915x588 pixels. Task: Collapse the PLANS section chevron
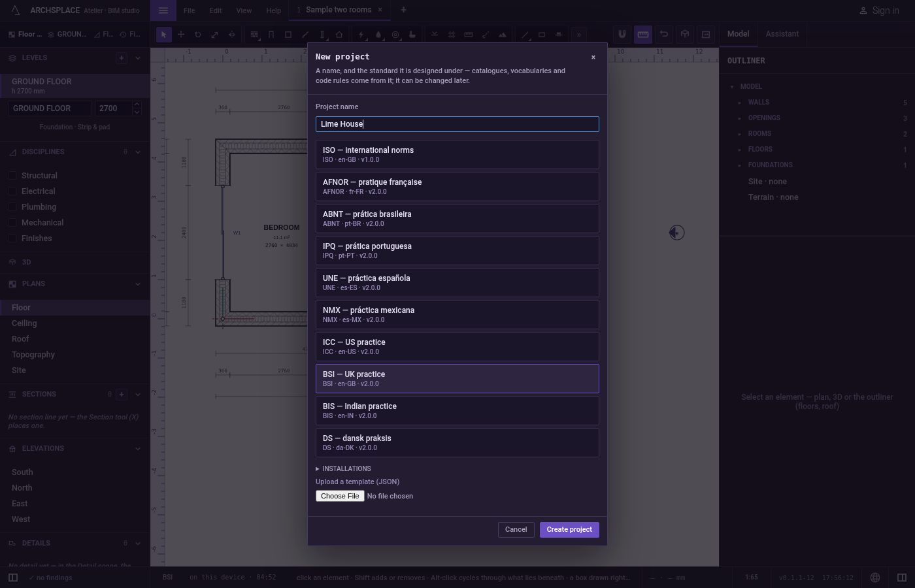click(x=137, y=284)
